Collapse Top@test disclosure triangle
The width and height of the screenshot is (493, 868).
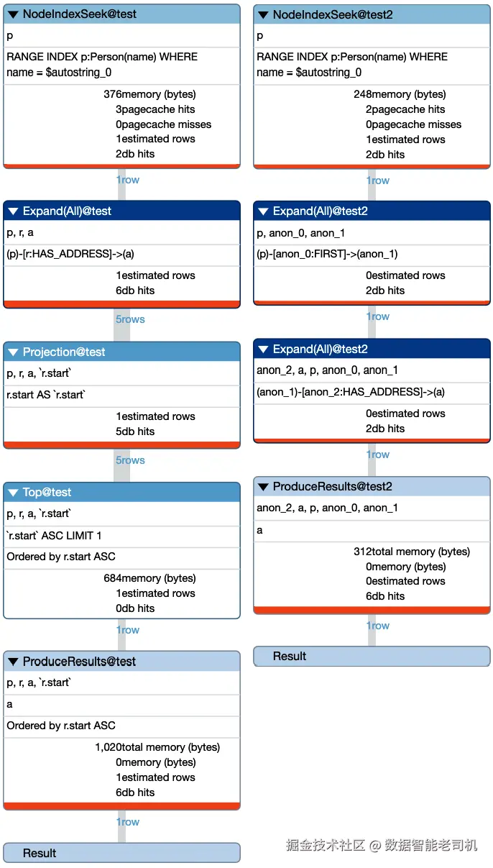coord(13,493)
